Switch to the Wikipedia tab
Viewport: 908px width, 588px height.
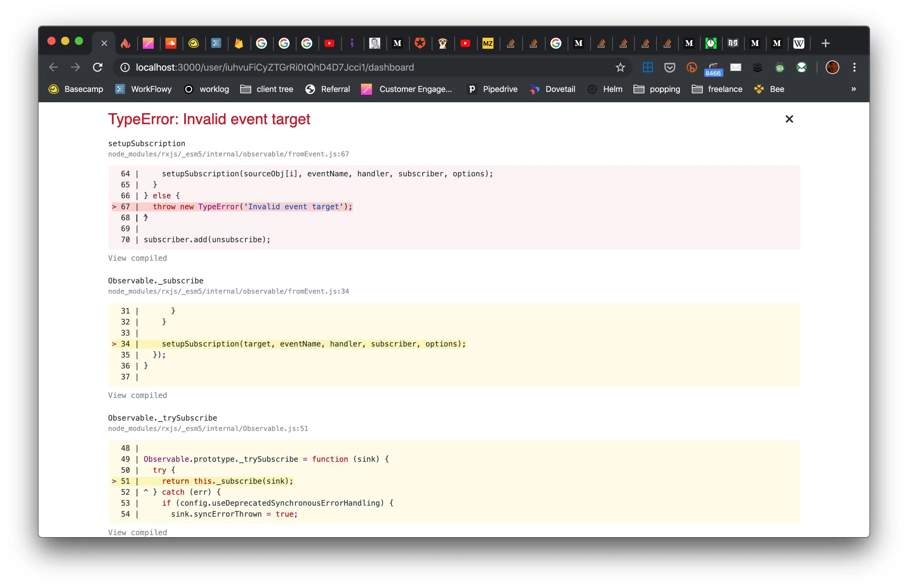tap(799, 44)
